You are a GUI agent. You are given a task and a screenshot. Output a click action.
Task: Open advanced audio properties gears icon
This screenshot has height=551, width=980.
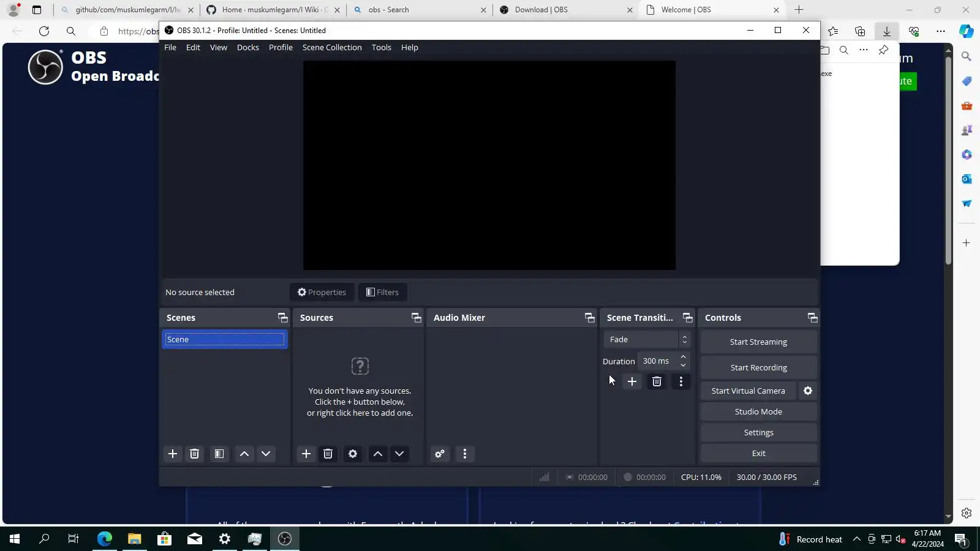coord(440,454)
